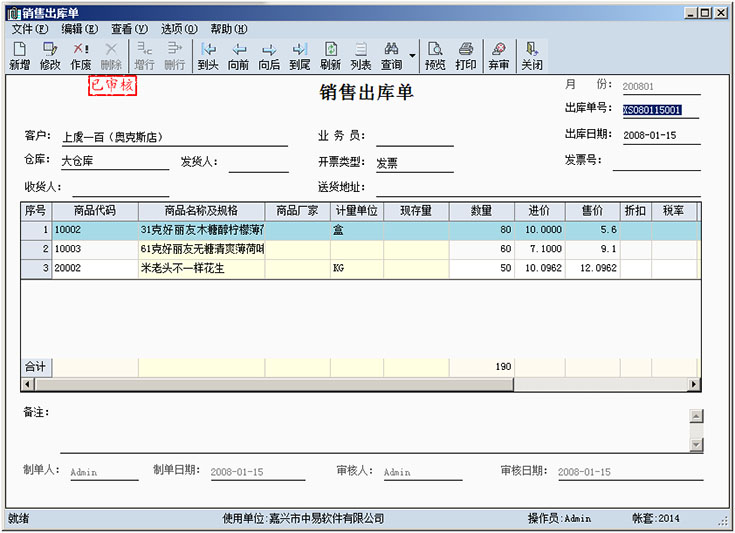Open the 查看(V) menu

[129, 29]
